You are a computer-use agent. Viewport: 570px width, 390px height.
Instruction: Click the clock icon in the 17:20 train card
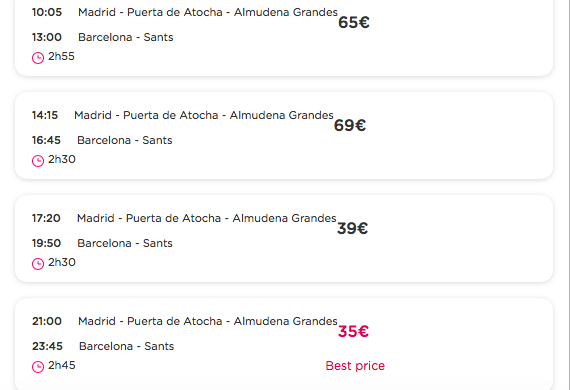click(x=38, y=264)
